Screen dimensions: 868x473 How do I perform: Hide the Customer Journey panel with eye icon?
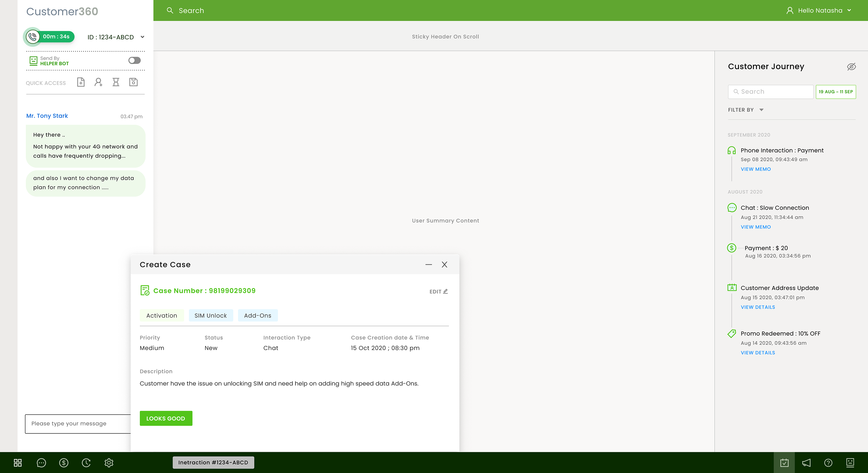pos(852,67)
